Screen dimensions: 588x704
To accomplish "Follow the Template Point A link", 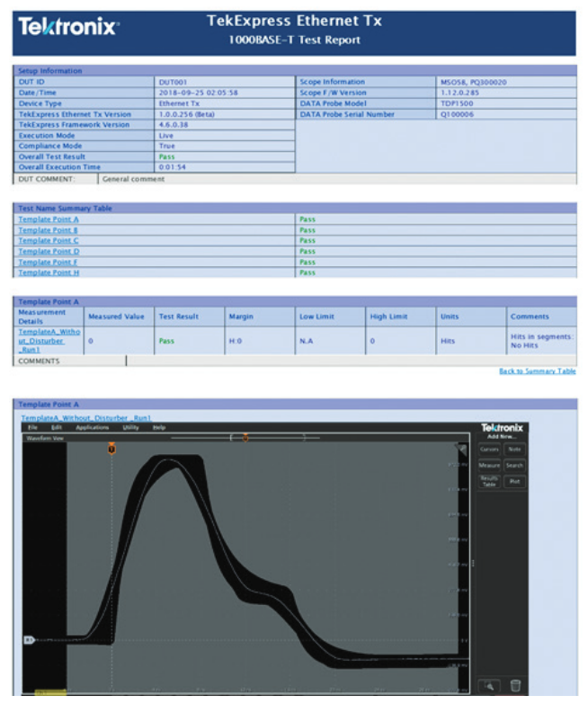I will 49,218.
